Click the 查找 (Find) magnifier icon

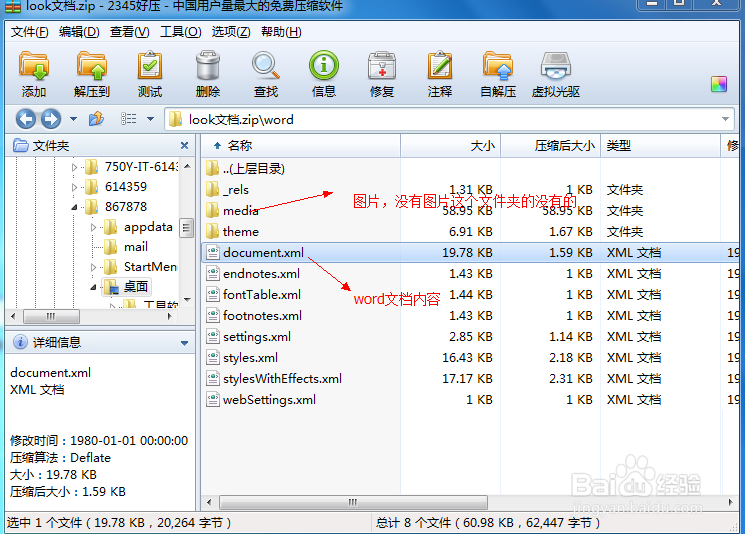pyautogui.click(x=266, y=67)
